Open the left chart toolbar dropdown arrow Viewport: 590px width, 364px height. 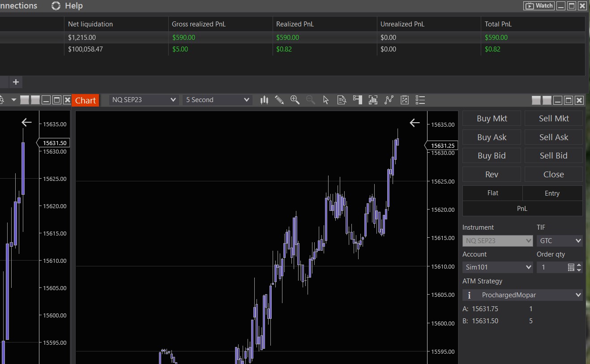pyautogui.click(x=13, y=100)
